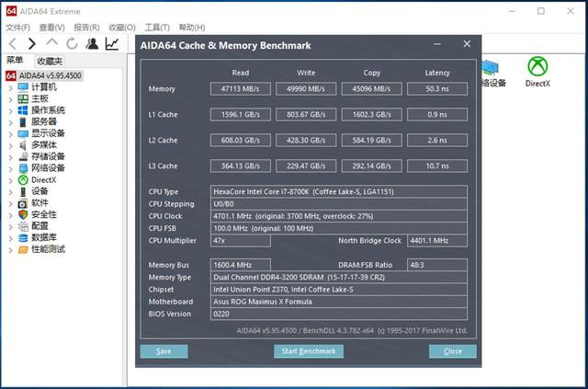Viewport: 588px width, 389px height.
Task: Click the 数据库 database icon in tree
Action: [23, 237]
